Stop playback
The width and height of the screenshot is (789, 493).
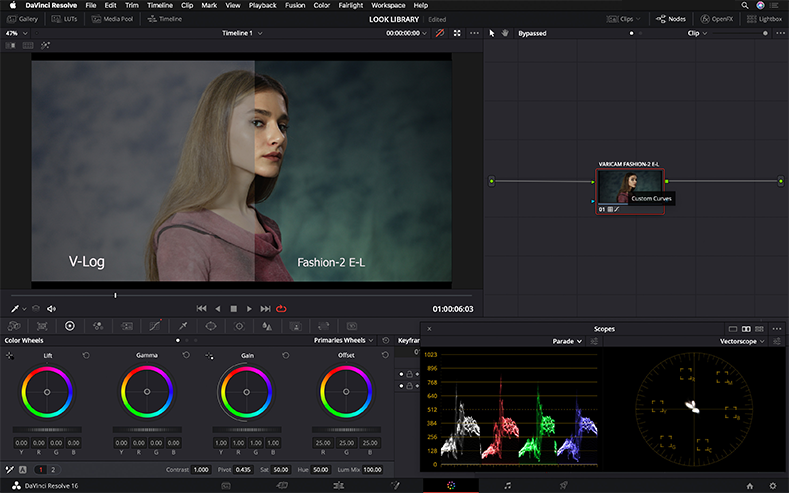coord(233,309)
